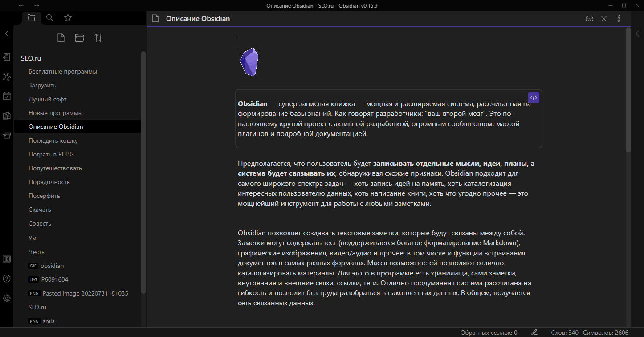Maximize the Obsidian window
Viewport: 644px width, 337px height.
point(624,5)
